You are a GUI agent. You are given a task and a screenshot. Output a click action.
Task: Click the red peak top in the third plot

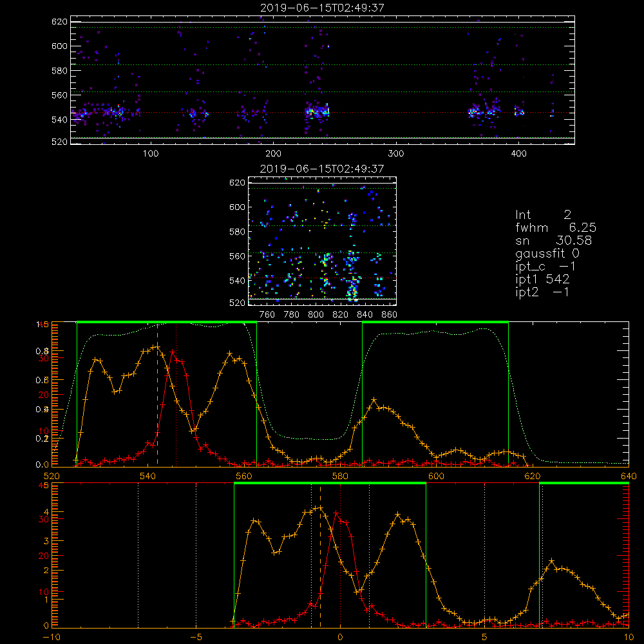[x=173, y=352]
